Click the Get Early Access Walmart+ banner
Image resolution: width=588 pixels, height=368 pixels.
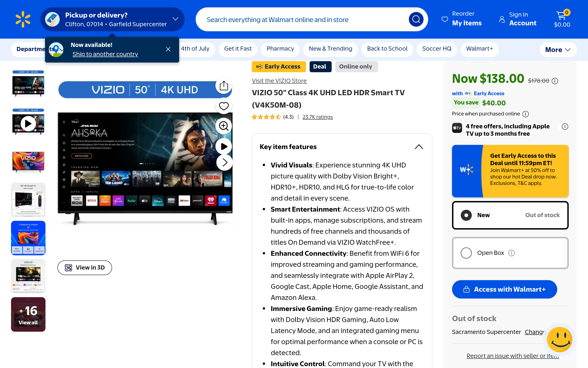pyautogui.click(x=510, y=171)
